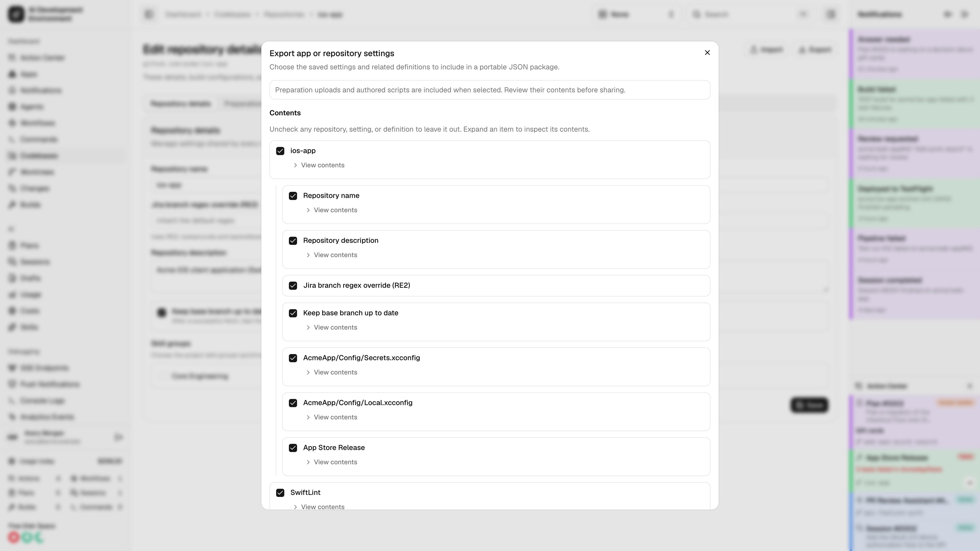This screenshot has height=551, width=980.
Task: Expand View contents under Repository name
Action: click(x=332, y=210)
